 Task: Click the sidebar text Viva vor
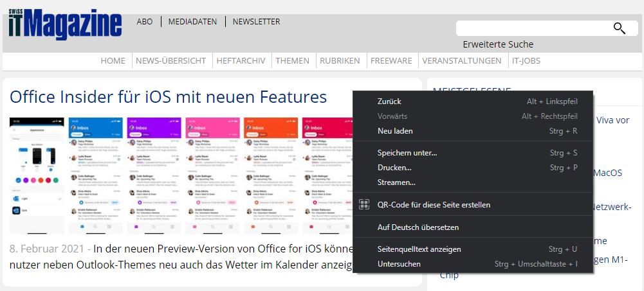(612, 120)
